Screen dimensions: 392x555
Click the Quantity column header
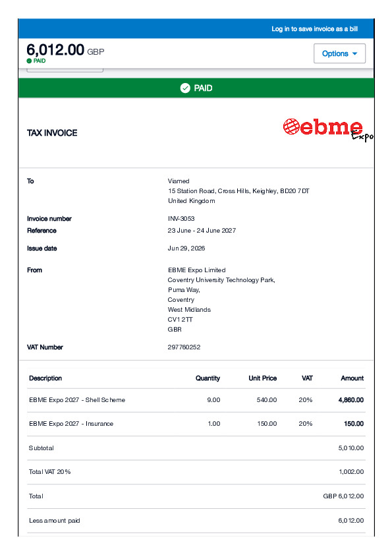pyautogui.click(x=208, y=378)
